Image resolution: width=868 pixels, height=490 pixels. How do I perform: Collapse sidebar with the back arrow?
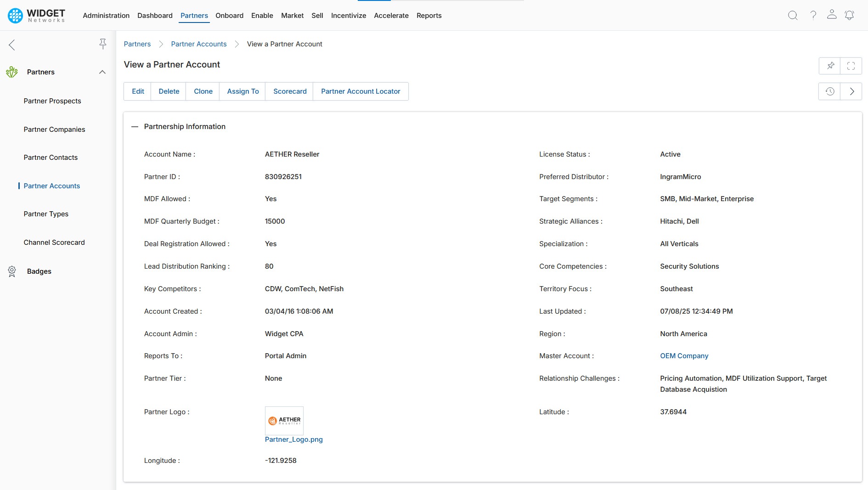point(12,45)
